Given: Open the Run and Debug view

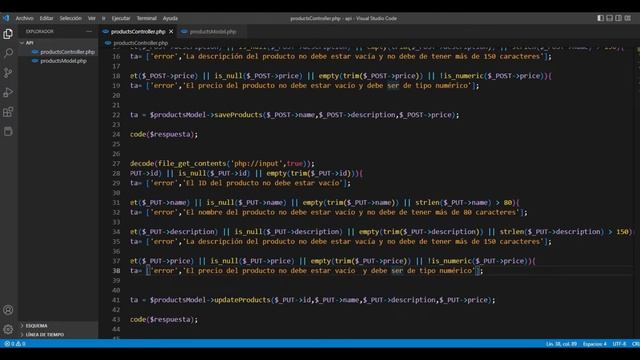Looking at the screenshot, I should coord(8,92).
